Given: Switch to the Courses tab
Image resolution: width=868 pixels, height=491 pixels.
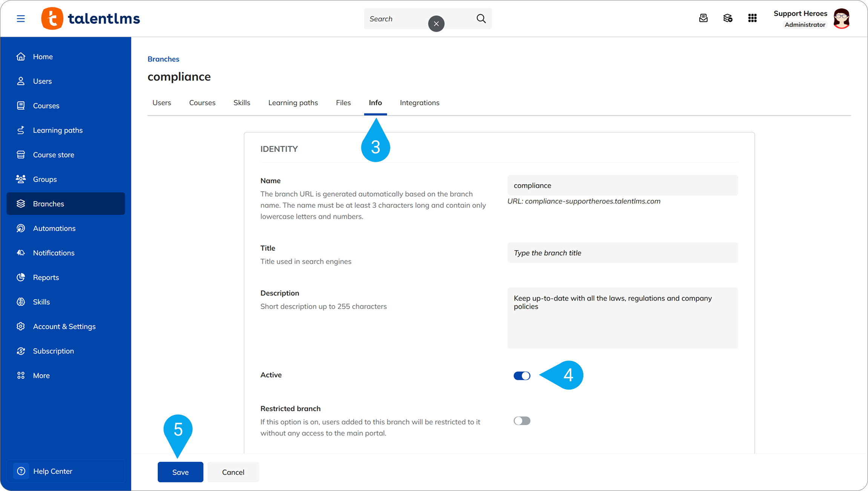Looking at the screenshot, I should click(x=202, y=103).
